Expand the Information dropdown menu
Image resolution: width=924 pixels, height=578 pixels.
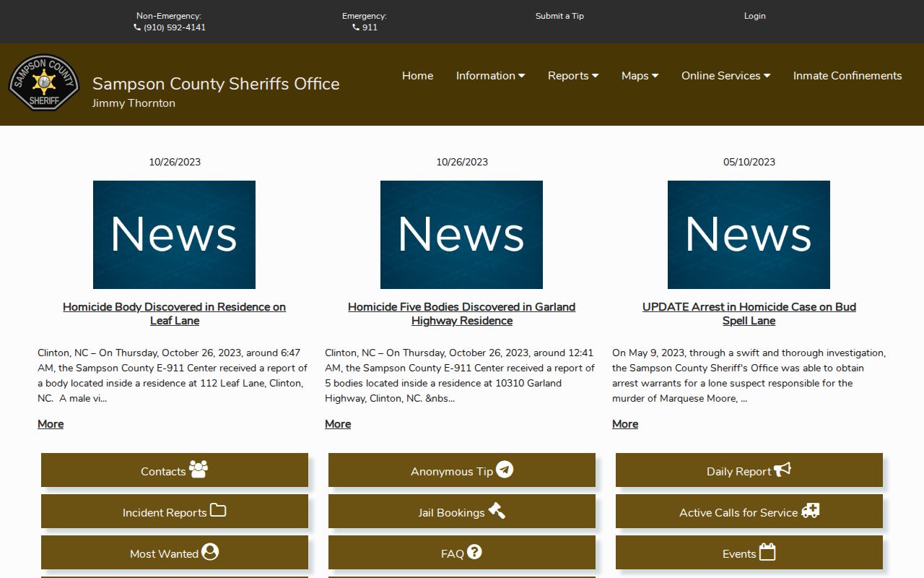tap(490, 76)
